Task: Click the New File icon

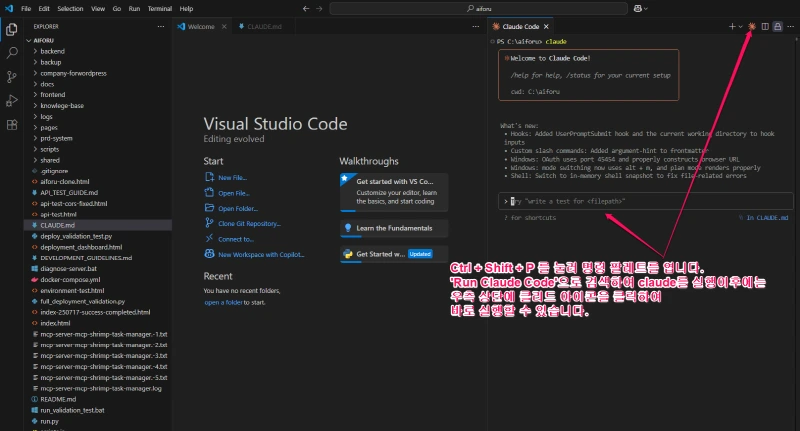Action: [209, 177]
